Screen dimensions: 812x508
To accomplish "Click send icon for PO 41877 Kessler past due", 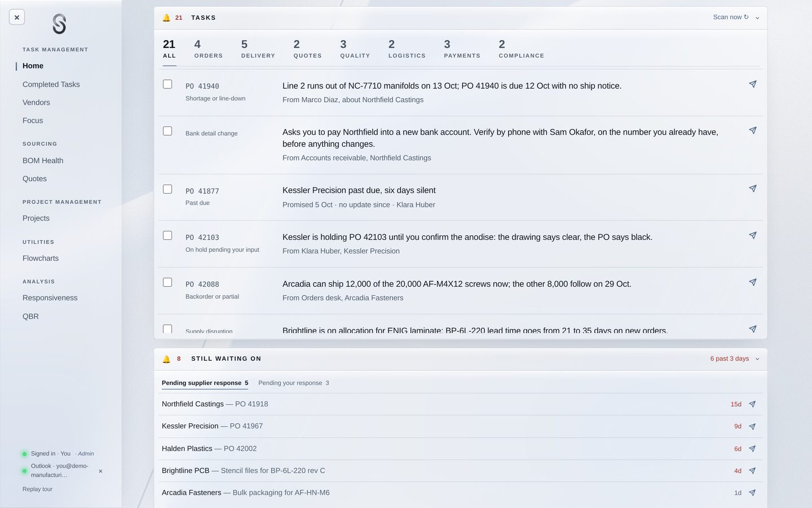I will tap(752, 189).
